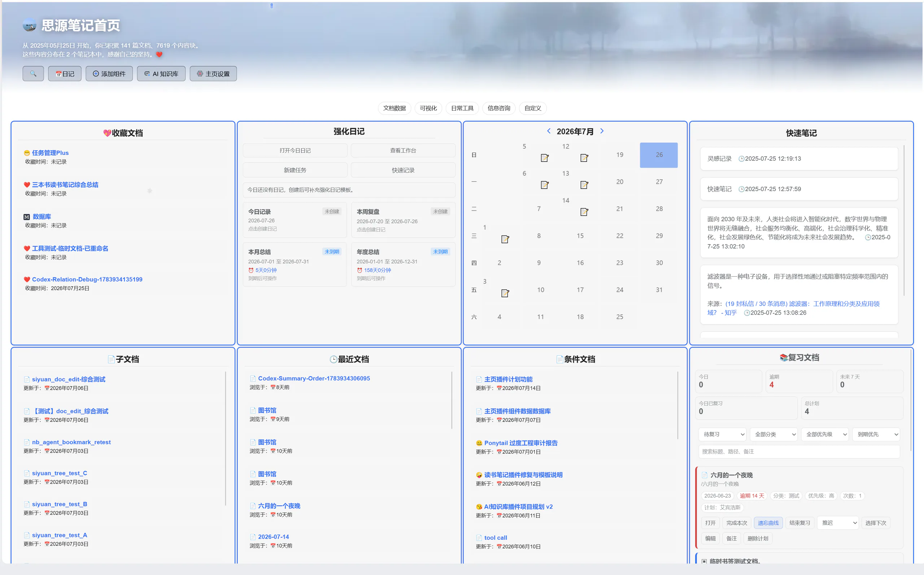924x575 pixels.
Task: Click the 快速记录 button
Action: (403, 170)
